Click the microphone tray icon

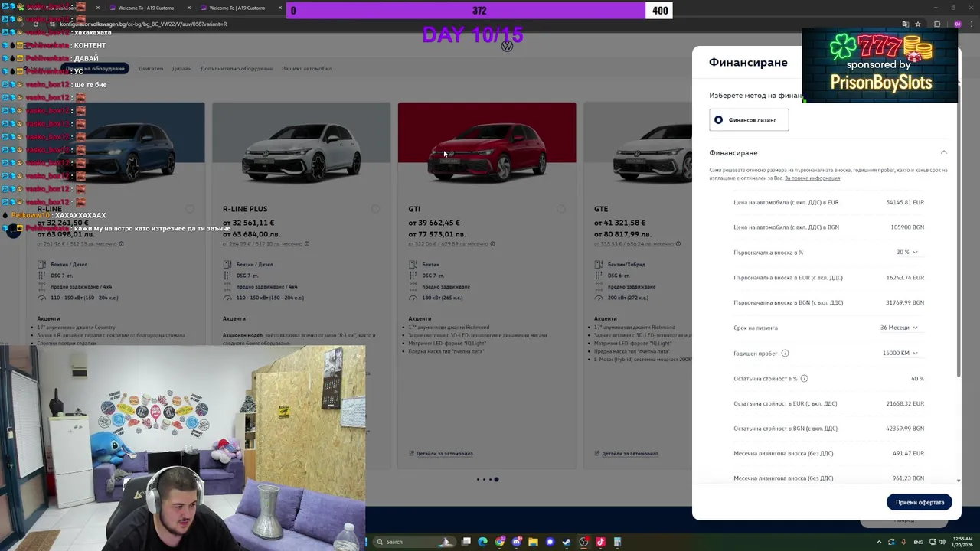coord(904,542)
